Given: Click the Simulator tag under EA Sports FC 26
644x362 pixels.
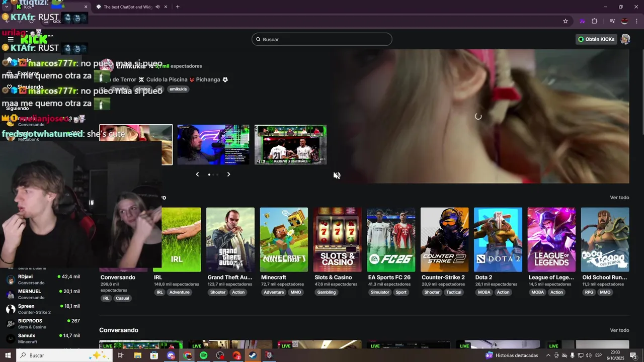Looking at the screenshot, I should [x=380, y=292].
